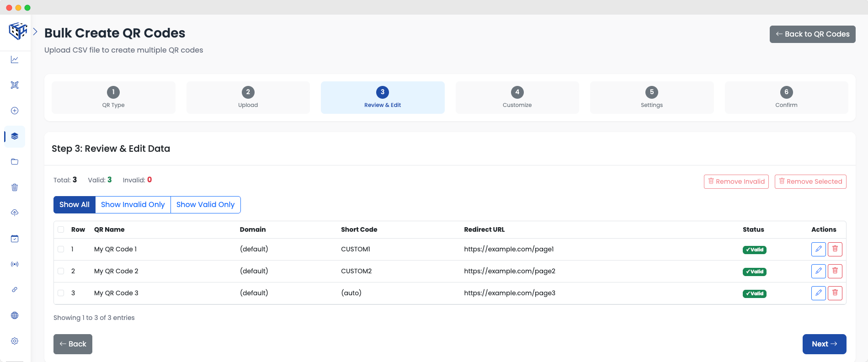Open the folder icon in sidebar
This screenshot has width=868, height=362.
click(15, 162)
